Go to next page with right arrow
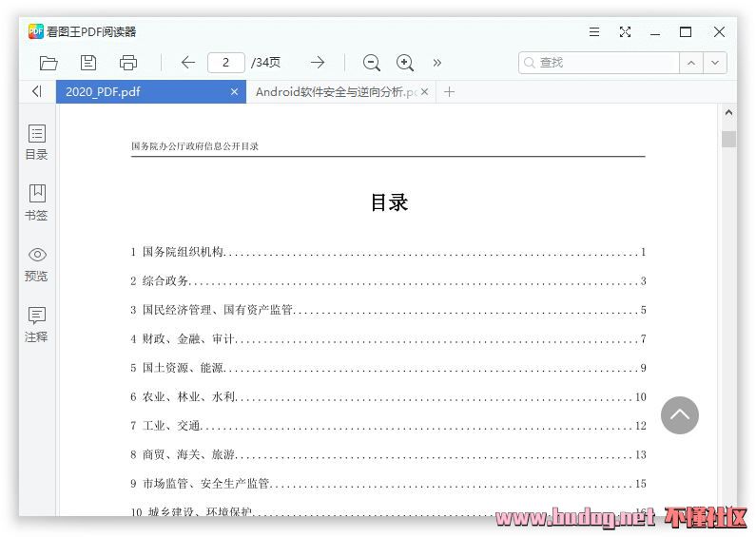 pyautogui.click(x=318, y=63)
